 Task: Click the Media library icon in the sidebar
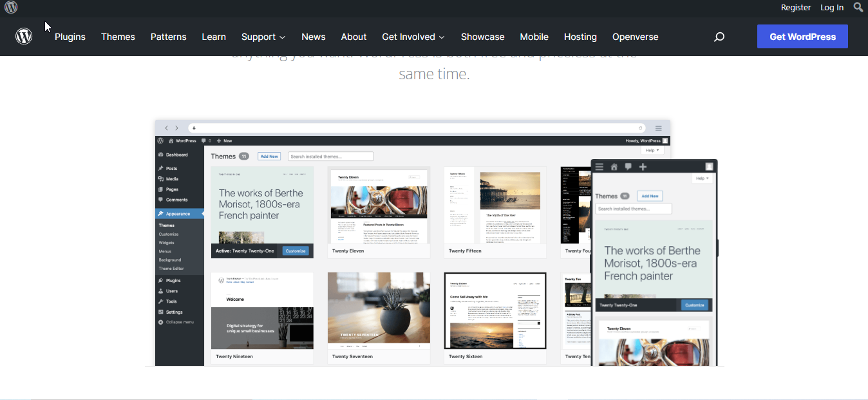pos(160,179)
